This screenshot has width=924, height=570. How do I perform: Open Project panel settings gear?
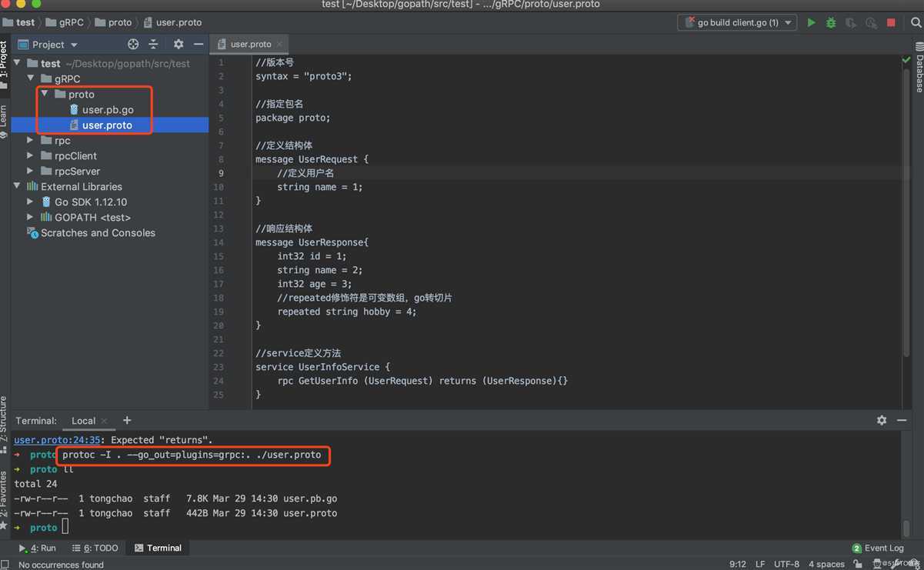[x=178, y=45]
